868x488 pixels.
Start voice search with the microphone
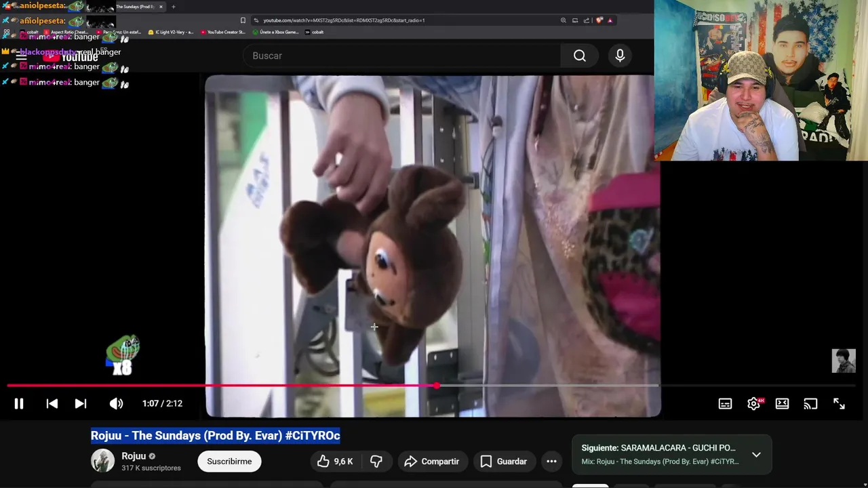pyautogui.click(x=620, y=56)
